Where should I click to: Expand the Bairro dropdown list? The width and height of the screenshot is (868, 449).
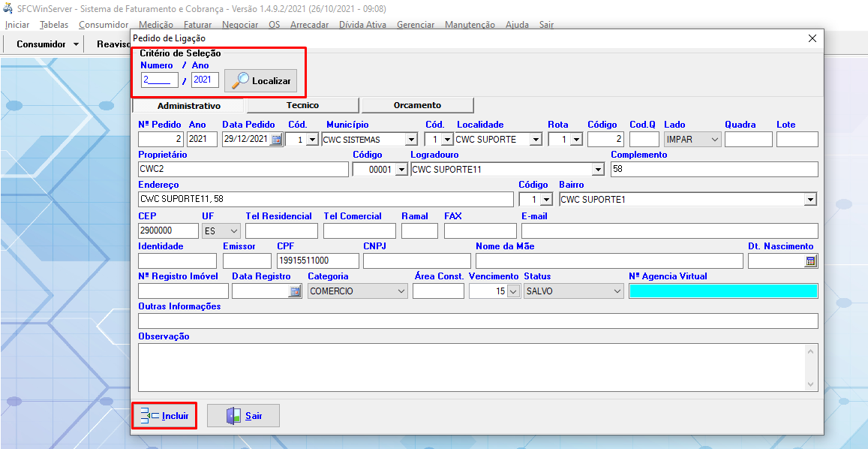coord(809,200)
